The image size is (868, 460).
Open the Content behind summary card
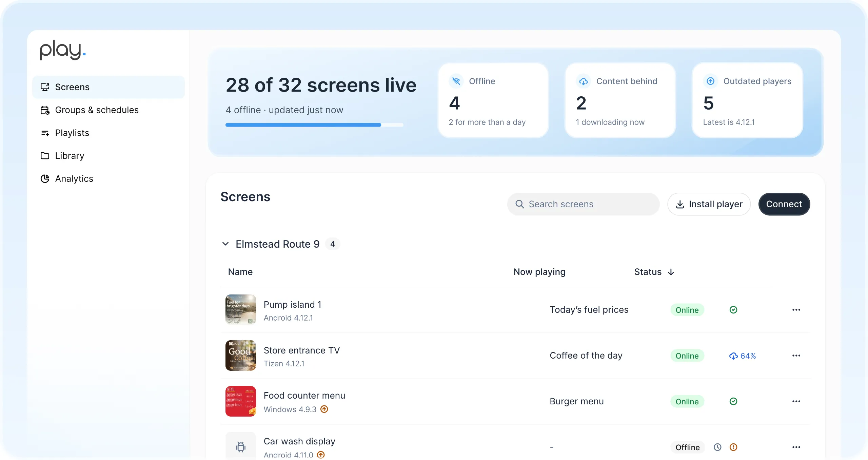620,100
